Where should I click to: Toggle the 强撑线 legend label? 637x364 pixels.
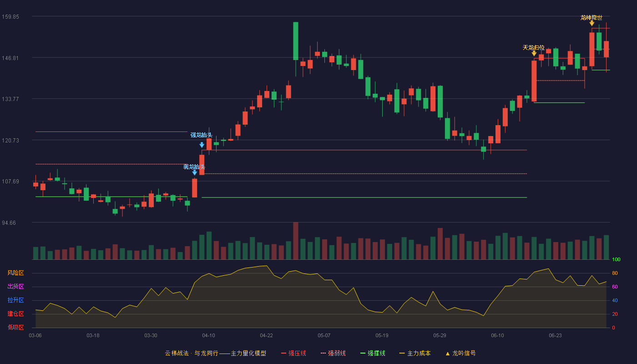(x=376, y=353)
